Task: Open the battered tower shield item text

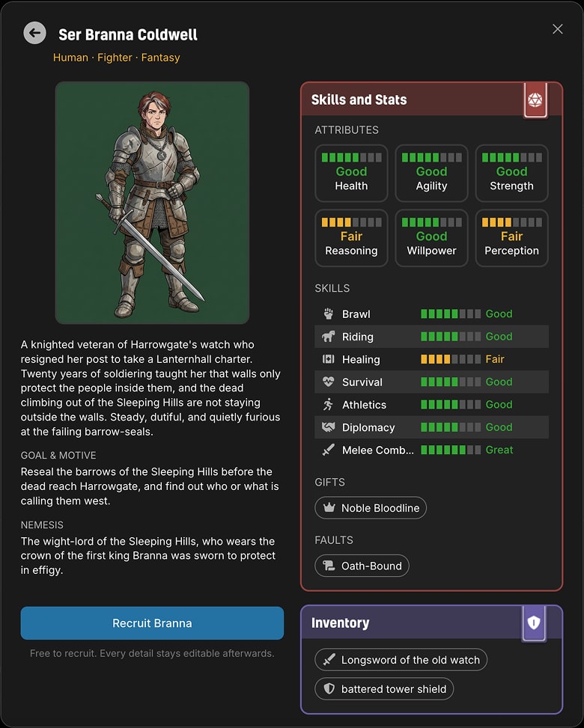Action: click(x=394, y=689)
